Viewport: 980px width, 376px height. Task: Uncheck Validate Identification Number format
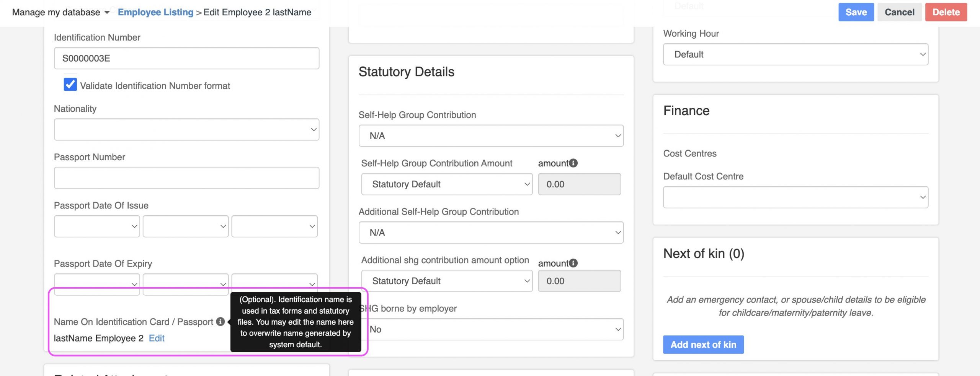pos(70,85)
